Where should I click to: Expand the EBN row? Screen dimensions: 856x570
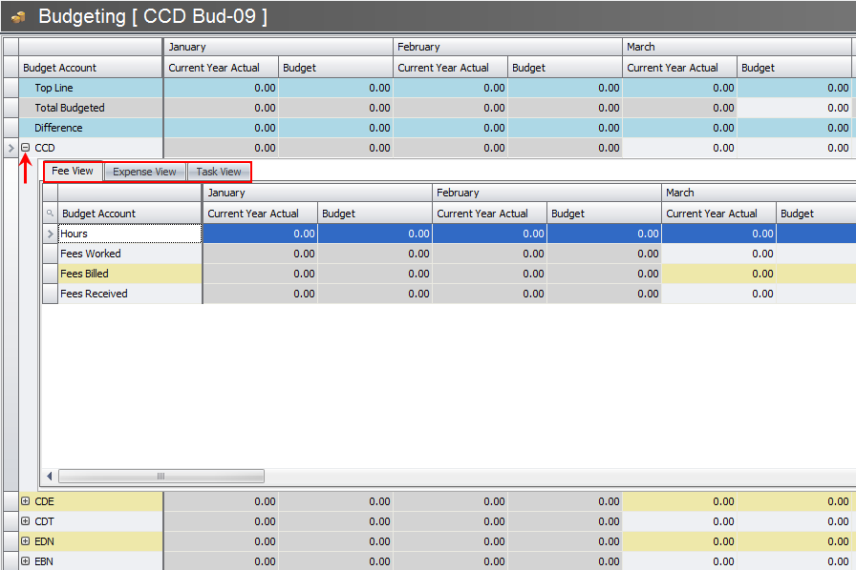pyautogui.click(x=26, y=561)
